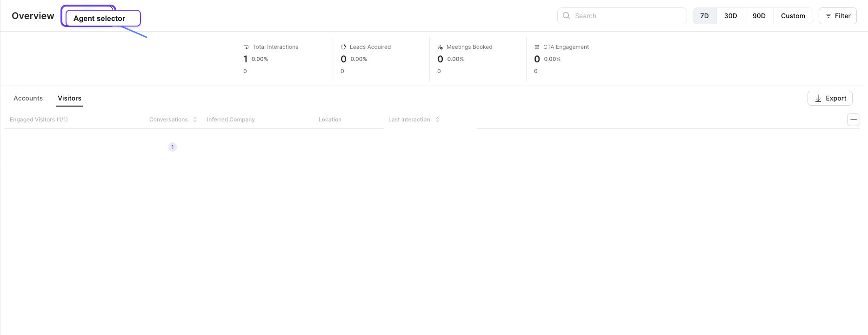Click the conversations count badge showing 1
This screenshot has width=868, height=335.
click(x=173, y=147)
